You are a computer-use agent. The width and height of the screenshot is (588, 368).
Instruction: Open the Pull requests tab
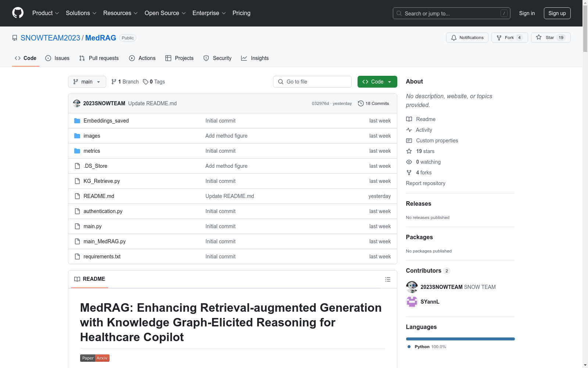click(99, 58)
